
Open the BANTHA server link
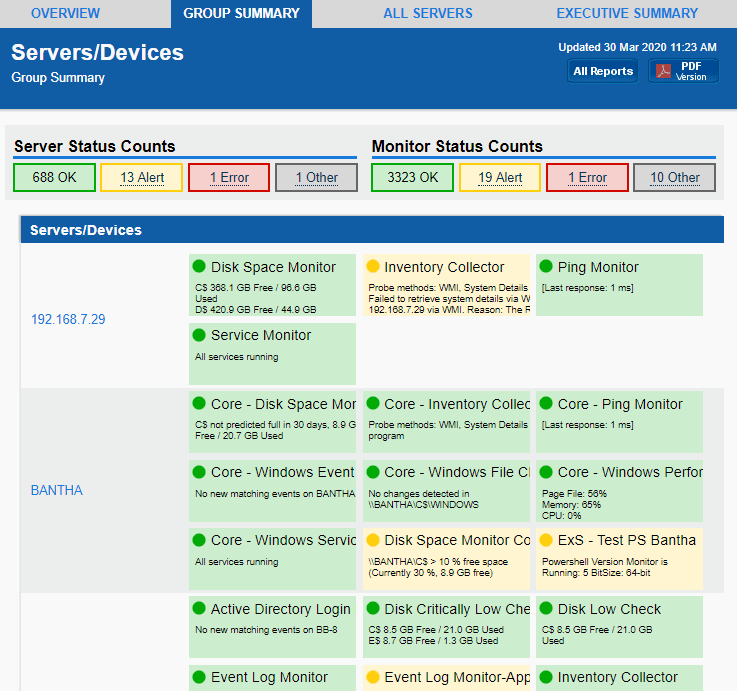point(57,490)
